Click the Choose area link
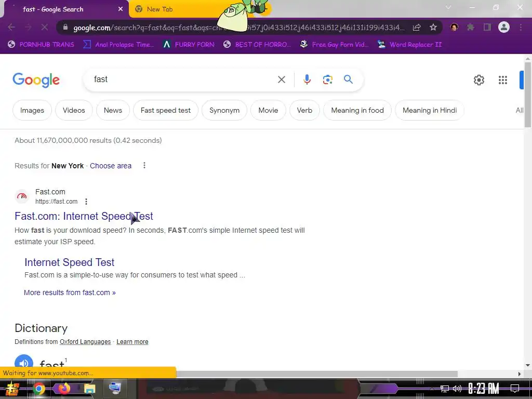Screen dimensions: 532x399 click(111, 166)
